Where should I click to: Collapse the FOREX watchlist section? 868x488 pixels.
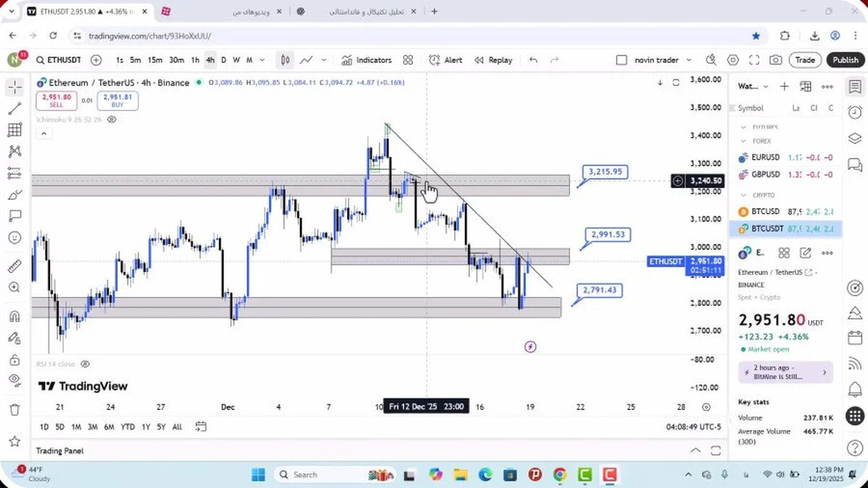click(x=744, y=141)
